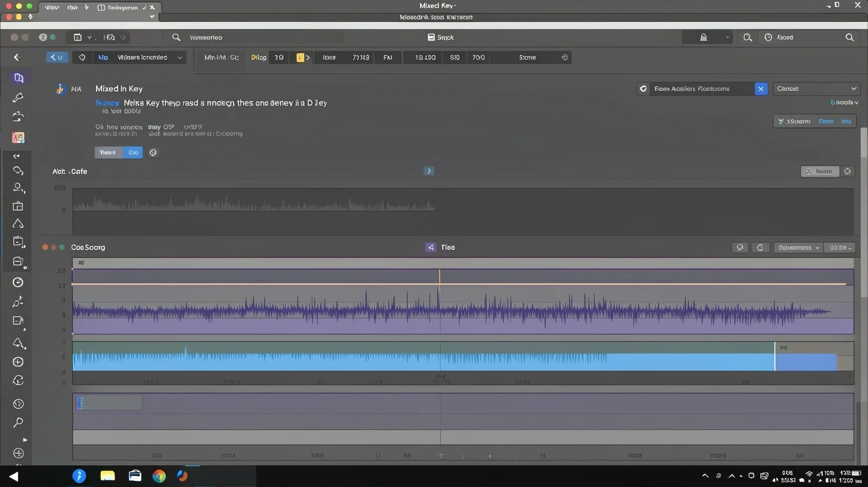Open the documents icon in sidebar
The image size is (868, 487).
pyautogui.click(x=19, y=78)
